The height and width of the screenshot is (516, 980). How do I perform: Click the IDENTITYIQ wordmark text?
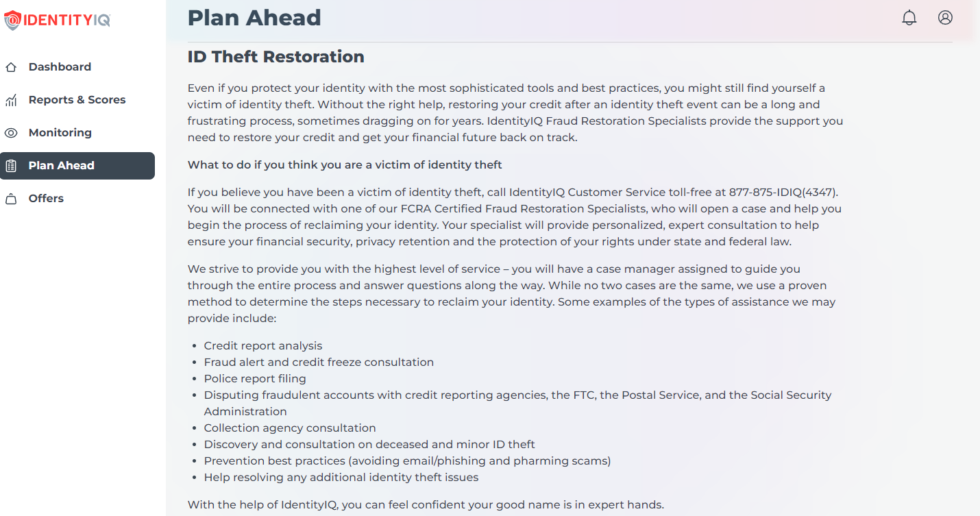point(67,20)
